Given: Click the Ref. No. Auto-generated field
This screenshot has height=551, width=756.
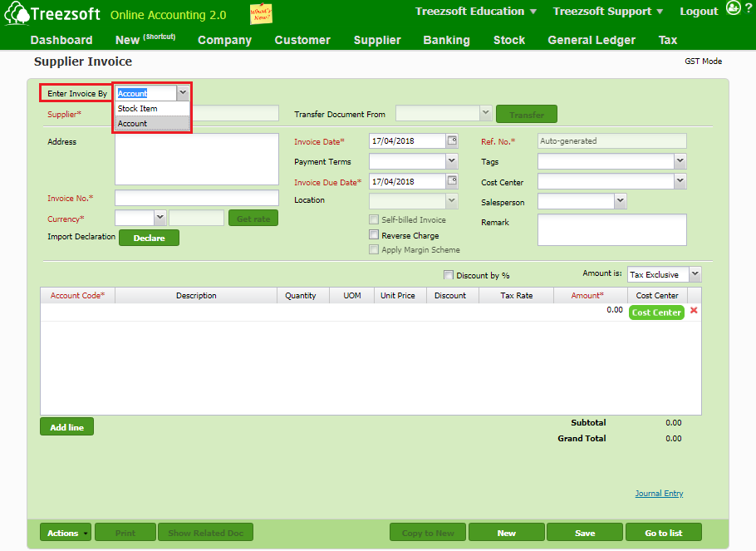Looking at the screenshot, I should point(611,141).
